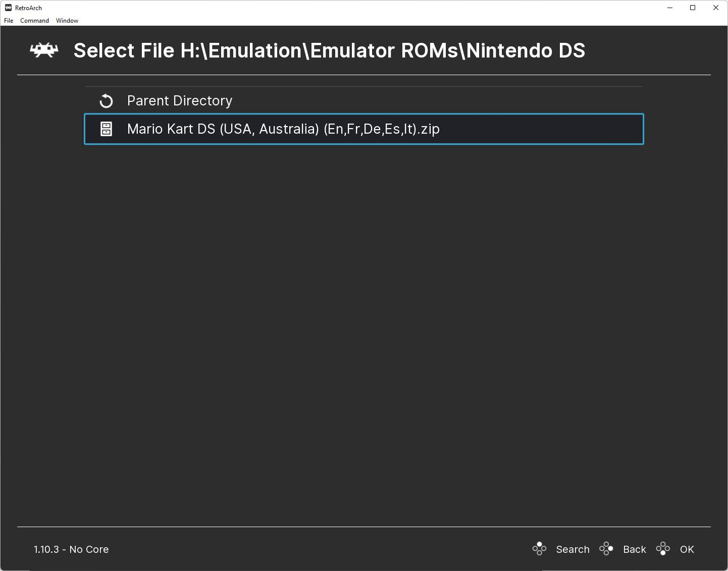Click Back in the bottom bar
This screenshot has height=571, width=728.
pos(634,549)
